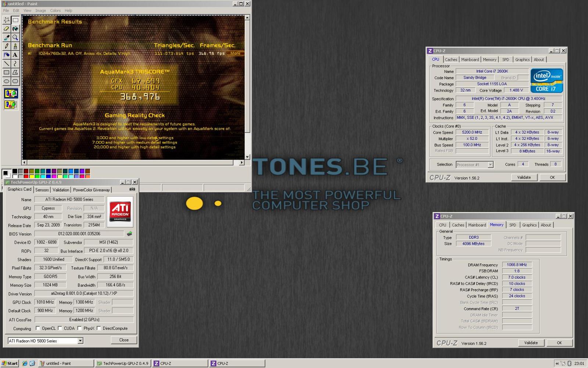The image size is (588, 368).
Task: Open the ATI Radeon HD 5800 Series dropdown
Action: pos(80,341)
